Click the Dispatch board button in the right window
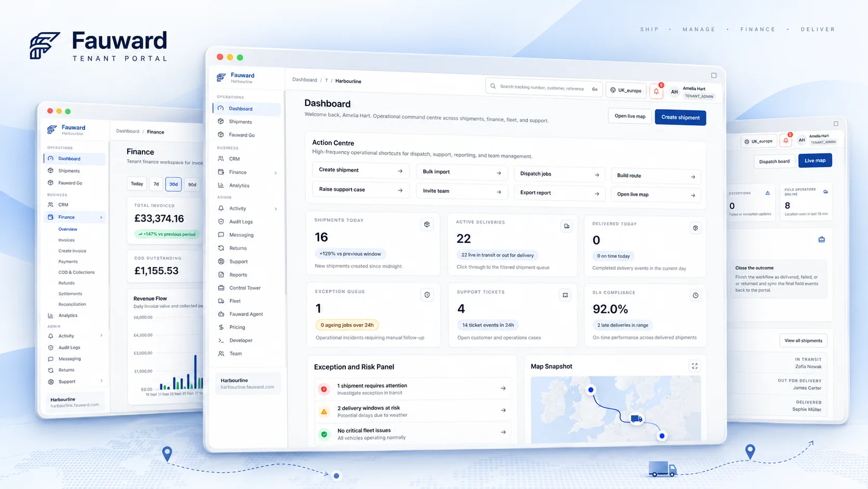The width and height of the screenshot is (868, 489). tap(774, 161)
